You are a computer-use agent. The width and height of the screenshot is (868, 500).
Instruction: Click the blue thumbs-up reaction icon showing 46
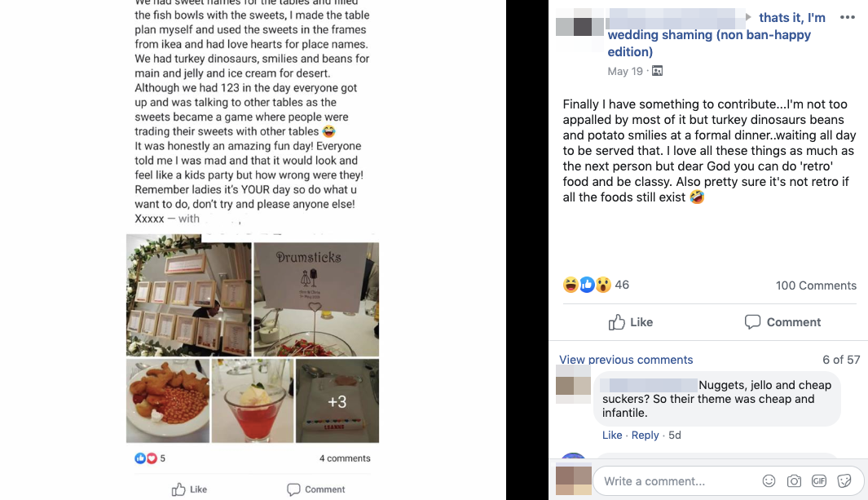tap(587, 285)
